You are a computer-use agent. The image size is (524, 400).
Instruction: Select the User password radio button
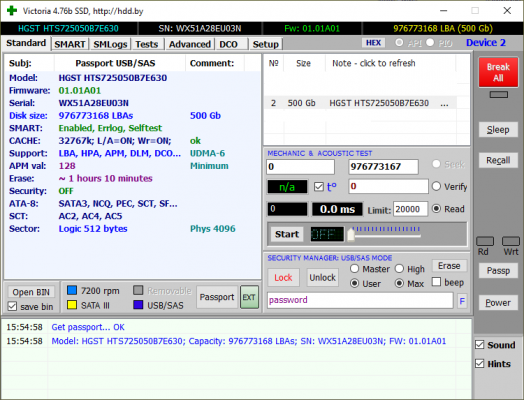[355, 283]
